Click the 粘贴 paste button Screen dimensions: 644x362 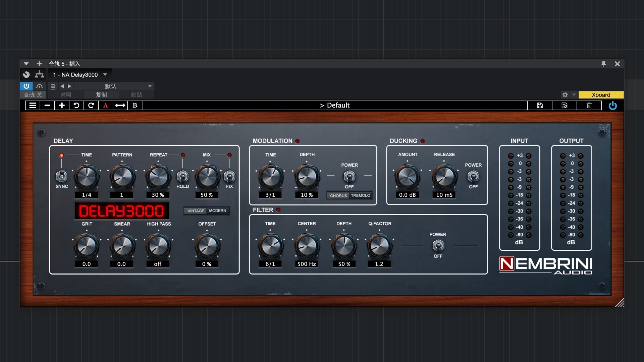click(x=137, y=95)
